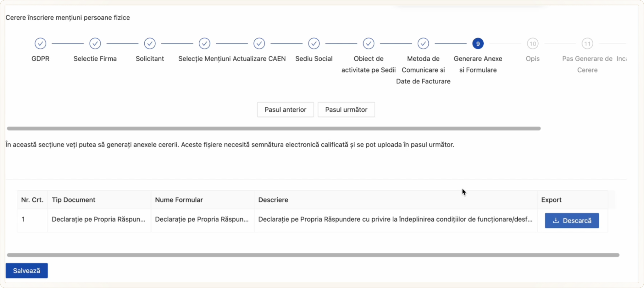This screenshot has width=644, height=288.
Task: Click the active step 9 circle
Action: click(478, 43)
